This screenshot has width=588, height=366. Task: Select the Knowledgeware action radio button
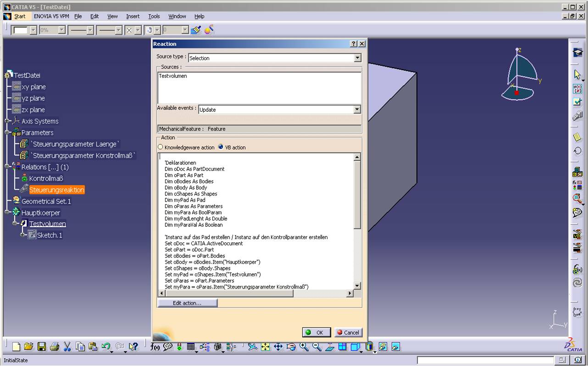pos(160,147)
